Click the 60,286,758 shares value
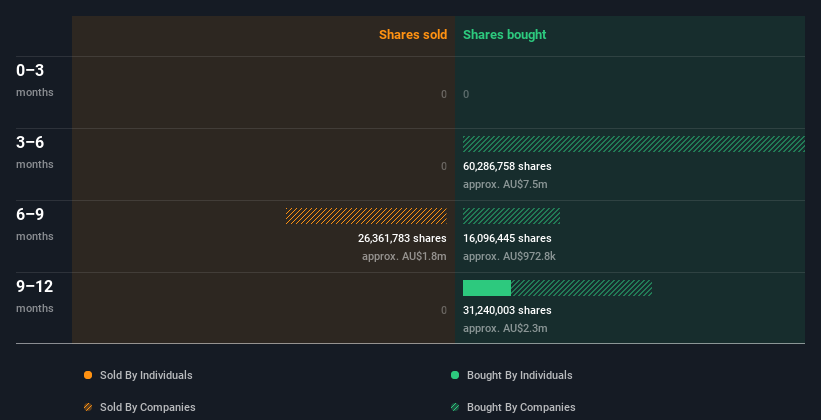 507,167
